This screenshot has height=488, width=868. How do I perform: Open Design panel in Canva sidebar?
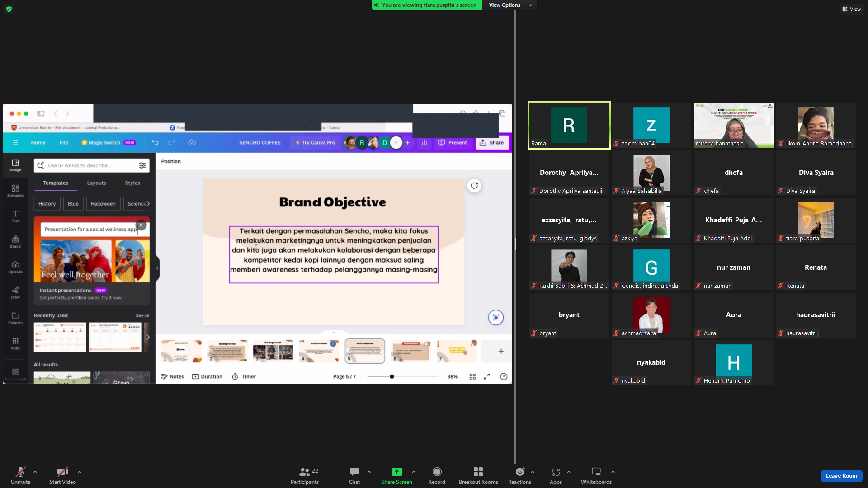[x=15, y=165]
